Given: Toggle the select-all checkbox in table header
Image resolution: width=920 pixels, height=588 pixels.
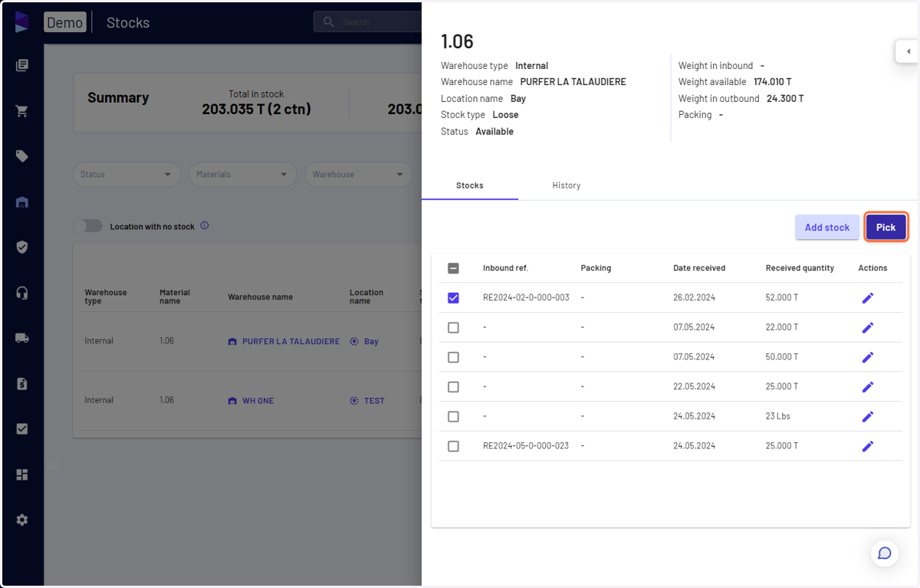Looking at the screenshot, I should click(x=453, y=268).
